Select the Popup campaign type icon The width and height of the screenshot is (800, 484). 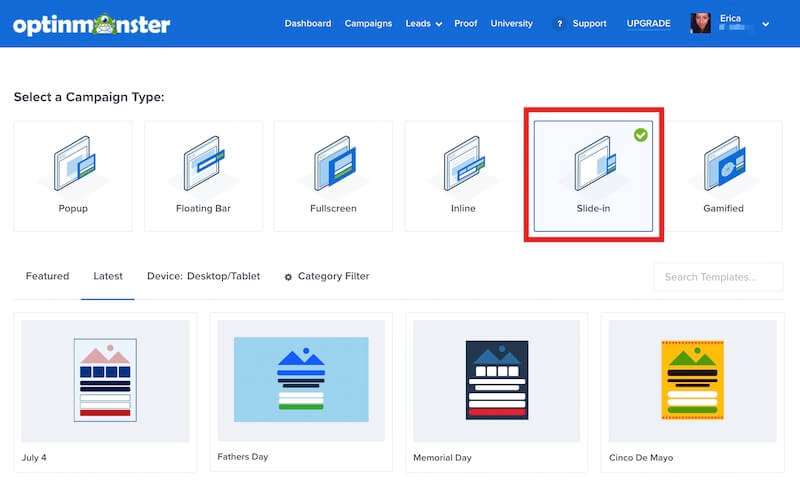[x=74, y=163]
